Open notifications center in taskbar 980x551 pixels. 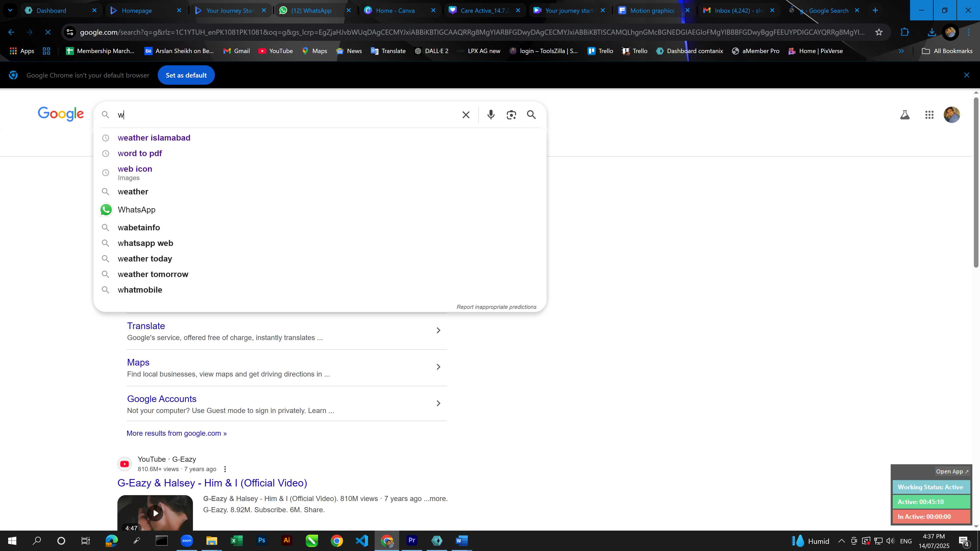[964, 541]
